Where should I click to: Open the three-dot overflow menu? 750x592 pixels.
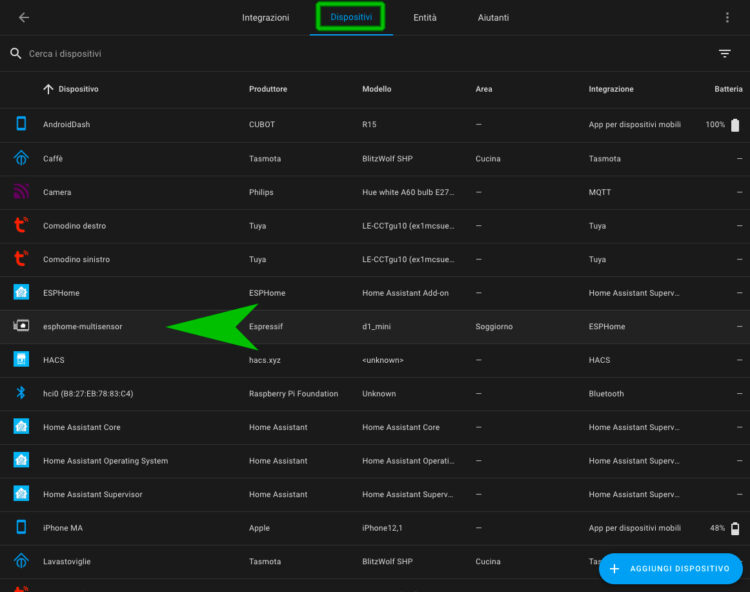[x=727, y=17]
